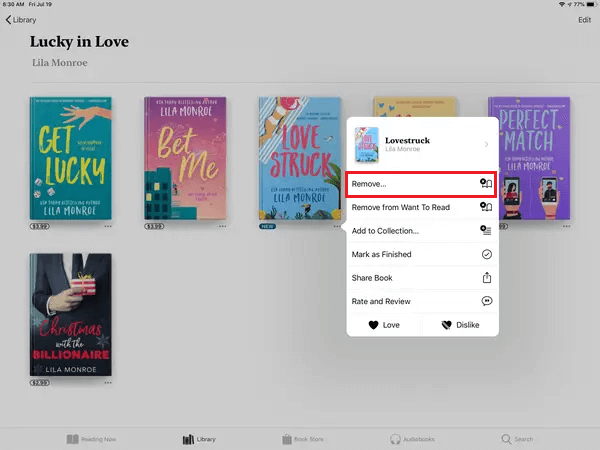Image resolution: width=600 pixels, height=450 pixels.
Task: Click the Mark as Finished checkmark icon
Action: click(x=487, y=254)
